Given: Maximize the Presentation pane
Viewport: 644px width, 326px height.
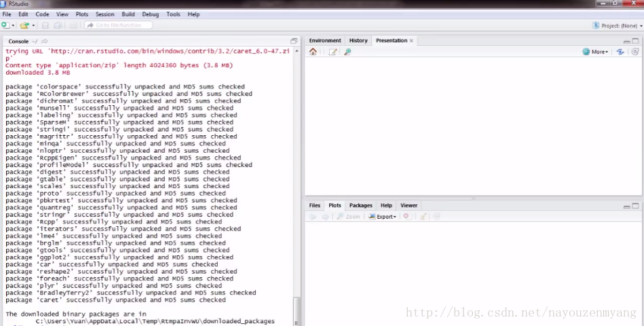Looking at the screenshot, I should 635,41.
